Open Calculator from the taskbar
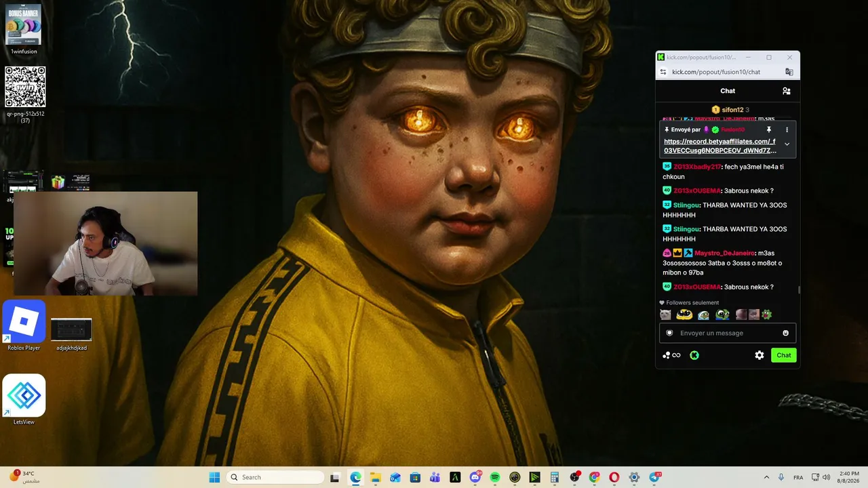 555,477
